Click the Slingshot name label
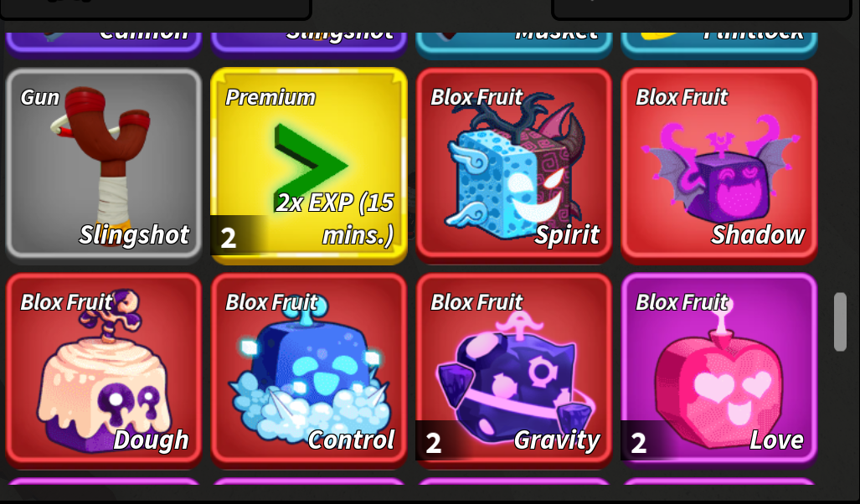The height and width of the screenshot is (504, 860). tap(134, 234)
